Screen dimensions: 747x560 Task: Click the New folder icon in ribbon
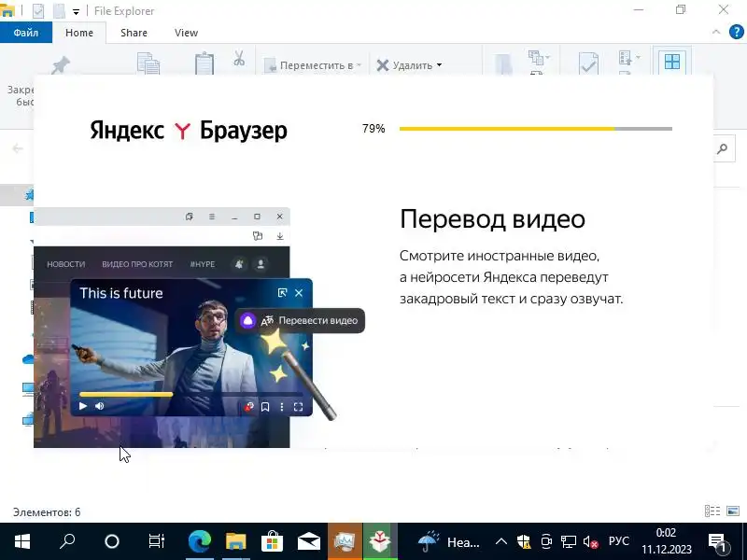(x=503, y=64)
